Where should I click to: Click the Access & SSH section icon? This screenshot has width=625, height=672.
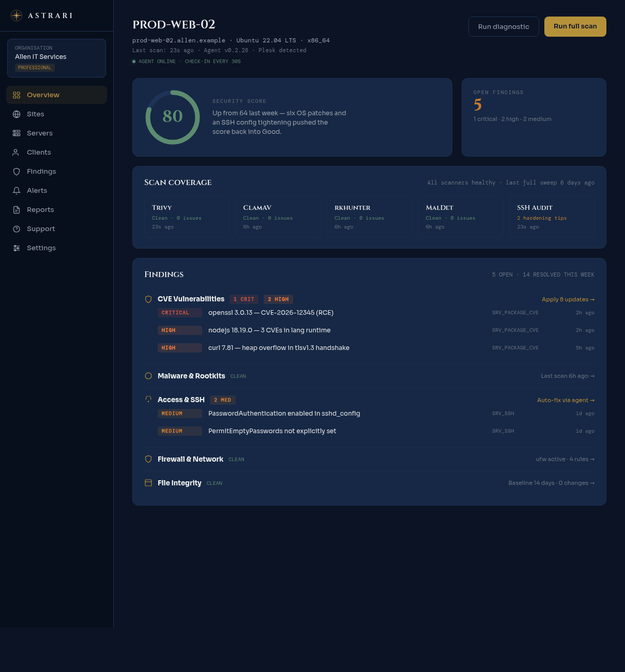click(148, 400)
